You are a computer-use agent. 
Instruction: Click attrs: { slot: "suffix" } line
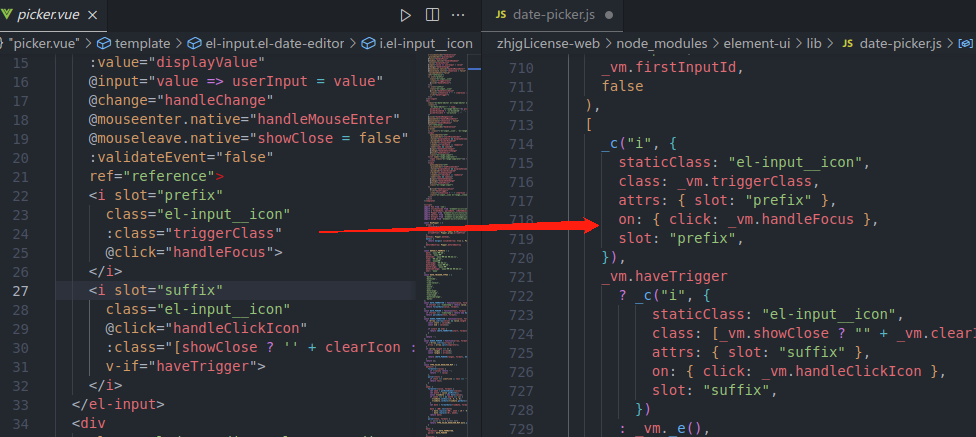(761, 352)
